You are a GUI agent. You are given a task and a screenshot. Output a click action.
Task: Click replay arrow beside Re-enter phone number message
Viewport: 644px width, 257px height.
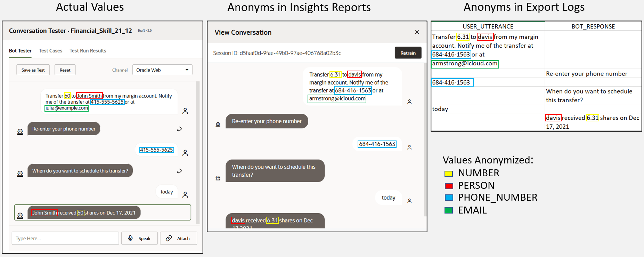pos(179,129)
